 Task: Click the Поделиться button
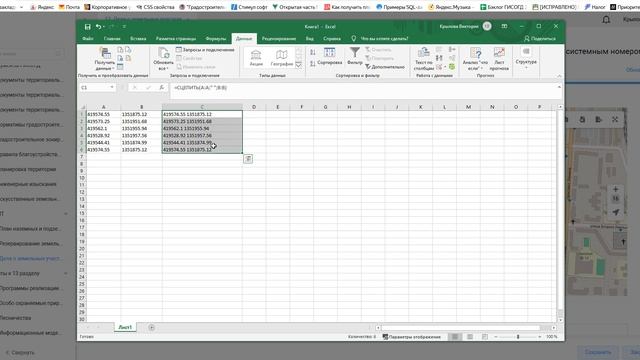pos(540,39)
